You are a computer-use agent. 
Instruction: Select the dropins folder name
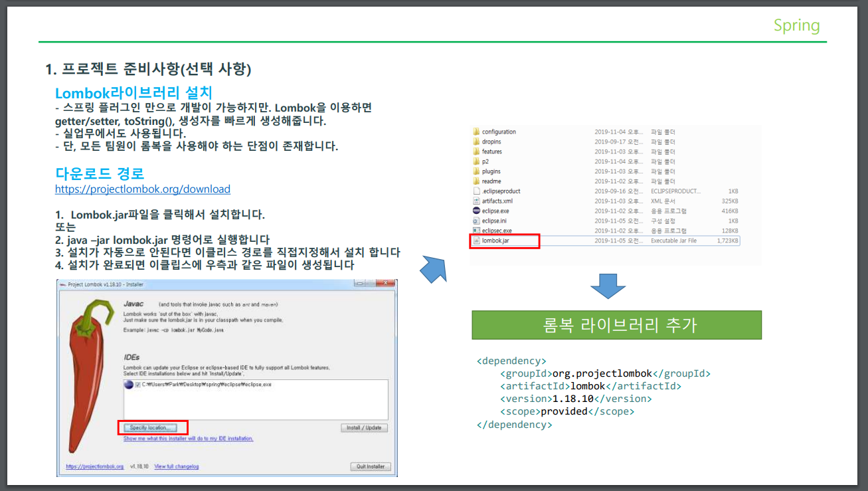[491, 142]
